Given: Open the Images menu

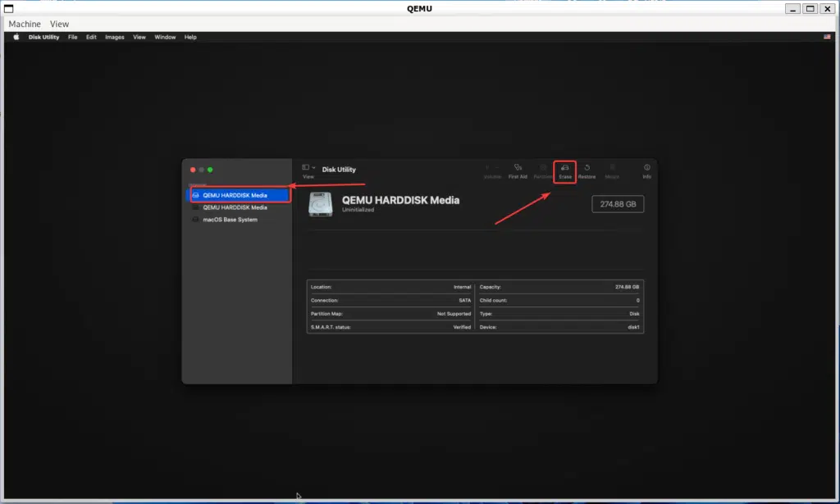Looking at the screenshot, I should (115, 37).
